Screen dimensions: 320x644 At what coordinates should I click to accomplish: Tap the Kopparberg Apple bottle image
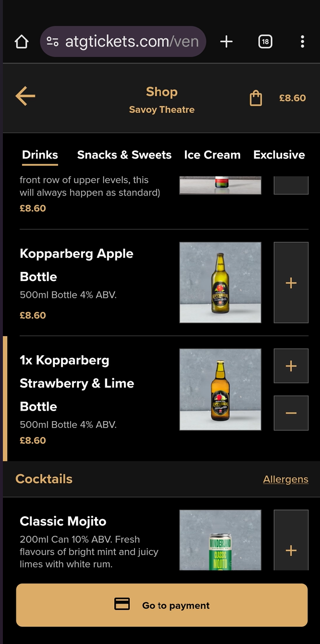[220, 282]
